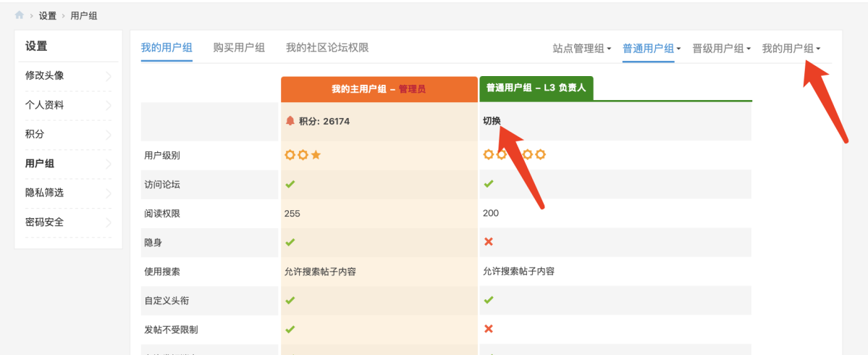This screenshot has width=868, height=355.
Task: Expand the 晋级用户组 dropdown
Action: coord(721,49)
